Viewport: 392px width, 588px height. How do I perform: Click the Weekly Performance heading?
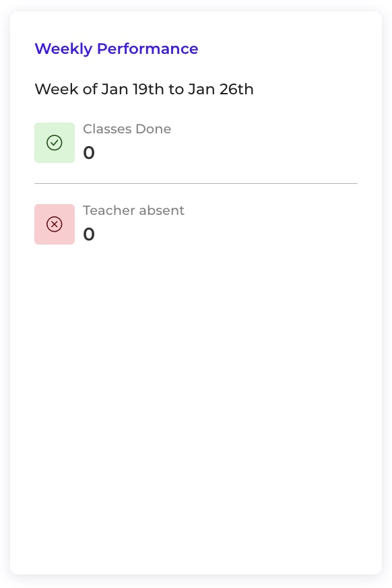[x=117, y=48]
